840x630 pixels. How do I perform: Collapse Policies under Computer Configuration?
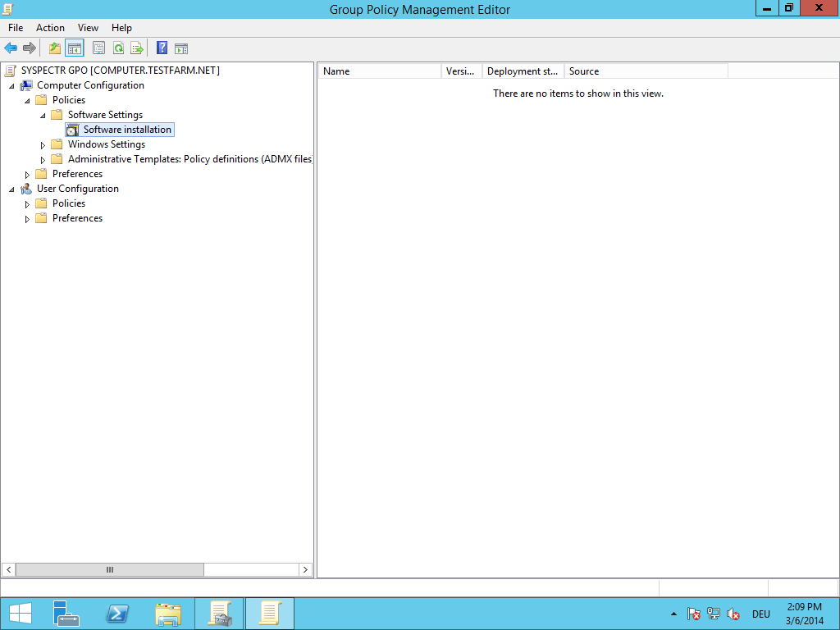click(x=27, y=101)
